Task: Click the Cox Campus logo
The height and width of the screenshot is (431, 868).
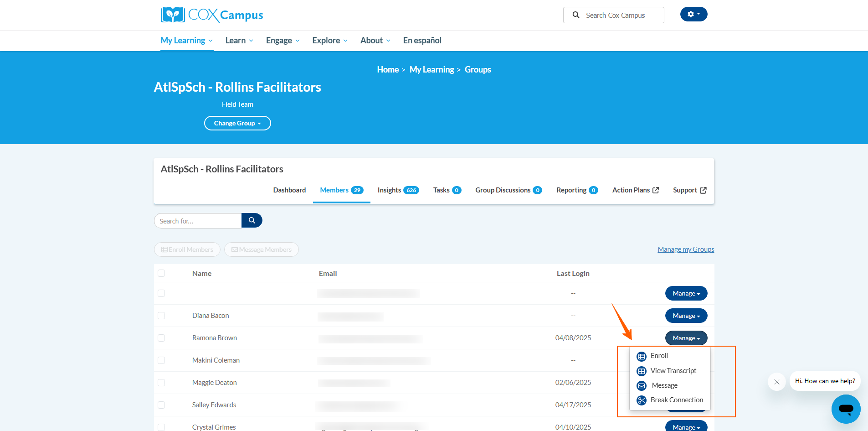Action: coord(212,15)
